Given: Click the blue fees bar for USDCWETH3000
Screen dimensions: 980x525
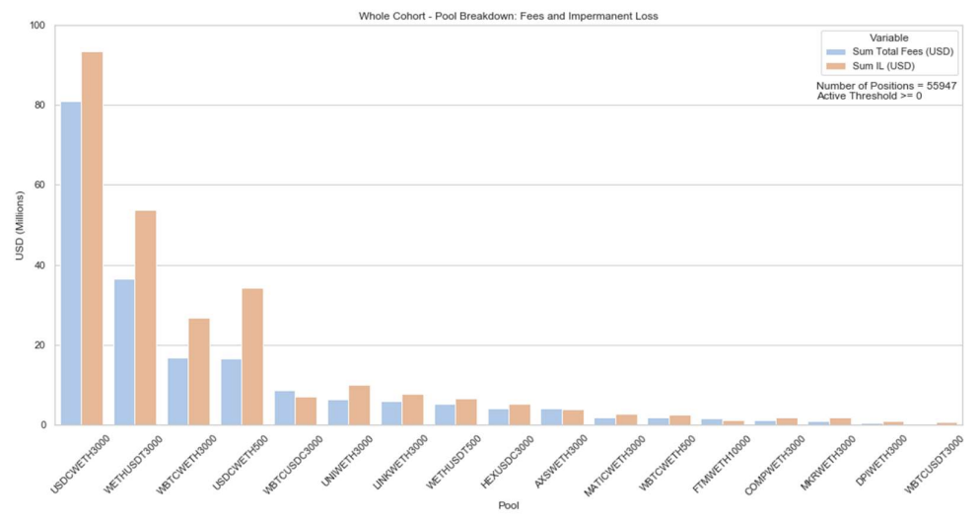Looking at the screenshot, I should tap(71, 263).
